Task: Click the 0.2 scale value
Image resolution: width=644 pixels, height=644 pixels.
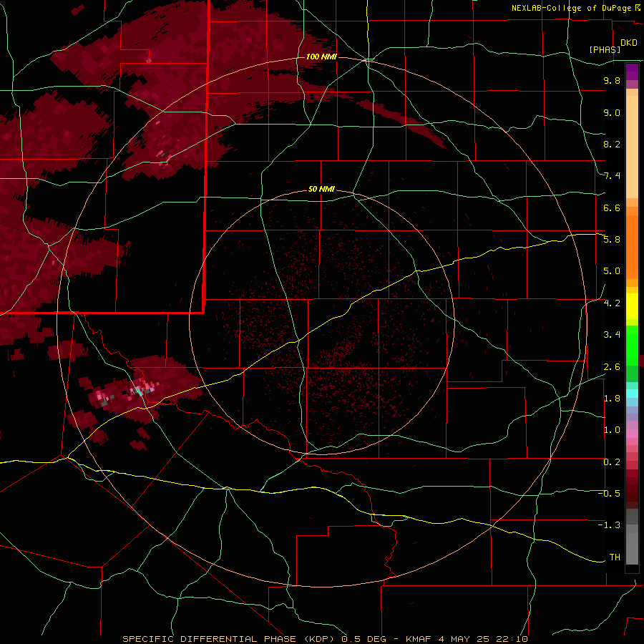Action: (x=612, y=462)
